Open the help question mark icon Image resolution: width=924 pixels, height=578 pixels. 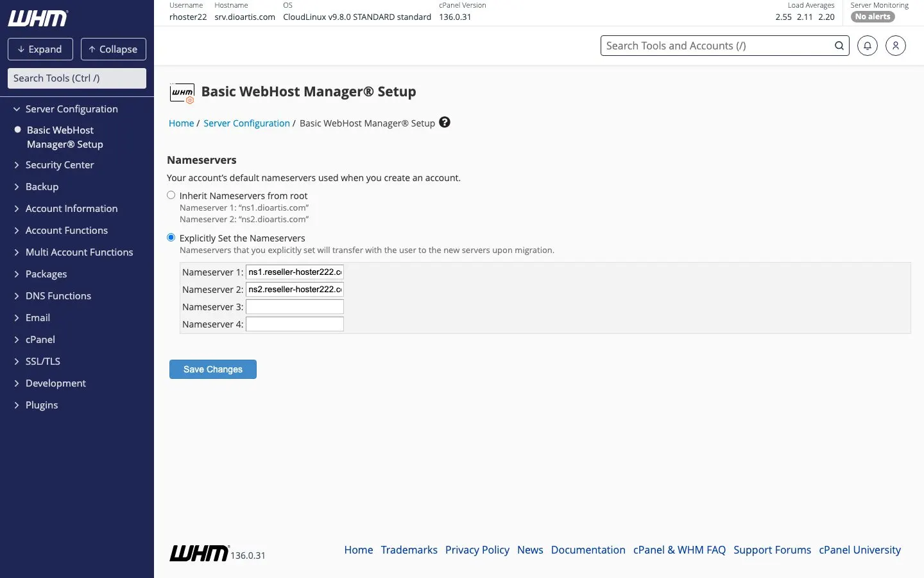point(445,122)
